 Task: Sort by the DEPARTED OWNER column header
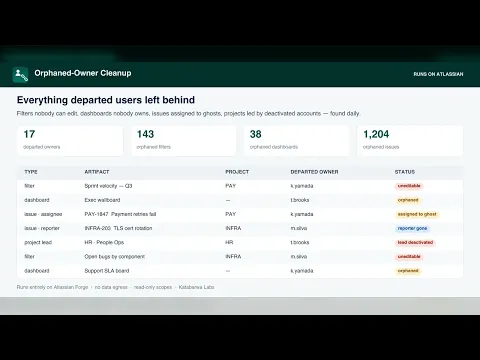(x=314, y=172)
